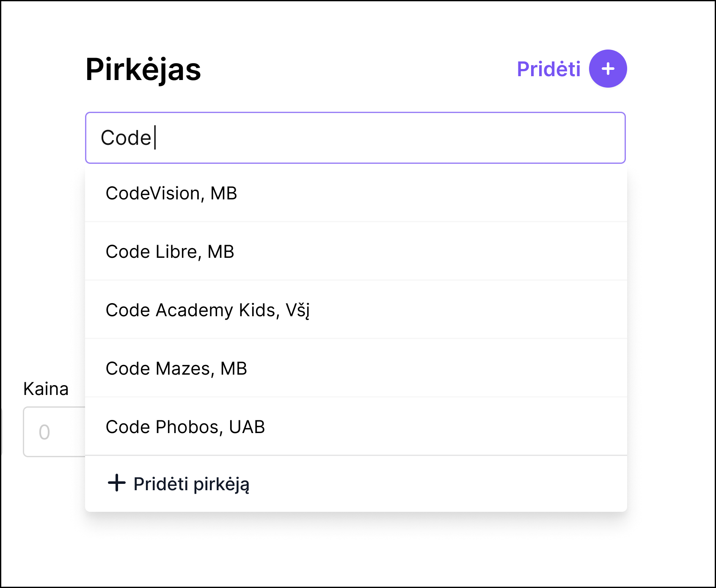Select the first suggestion starting with CodeVision
716x588 pixels.
171,193
